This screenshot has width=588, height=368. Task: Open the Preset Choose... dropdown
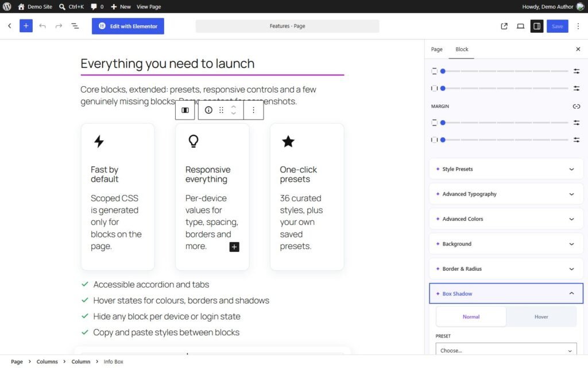[506, 350]
